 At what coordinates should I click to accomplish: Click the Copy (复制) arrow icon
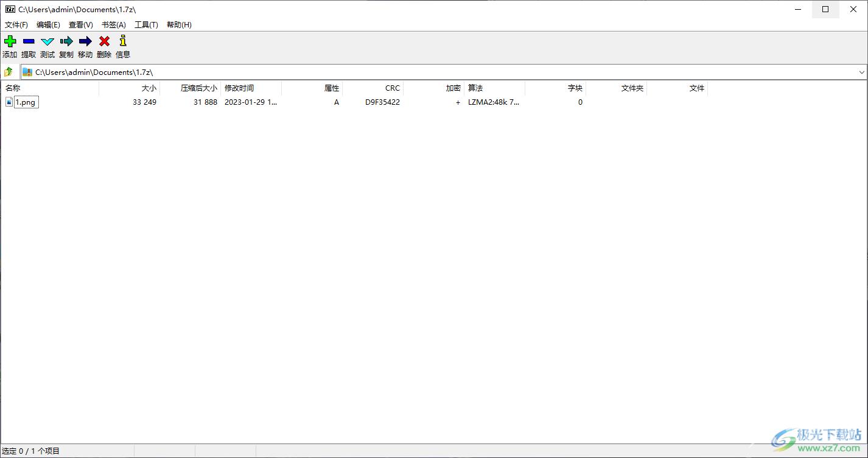(66, 41)
